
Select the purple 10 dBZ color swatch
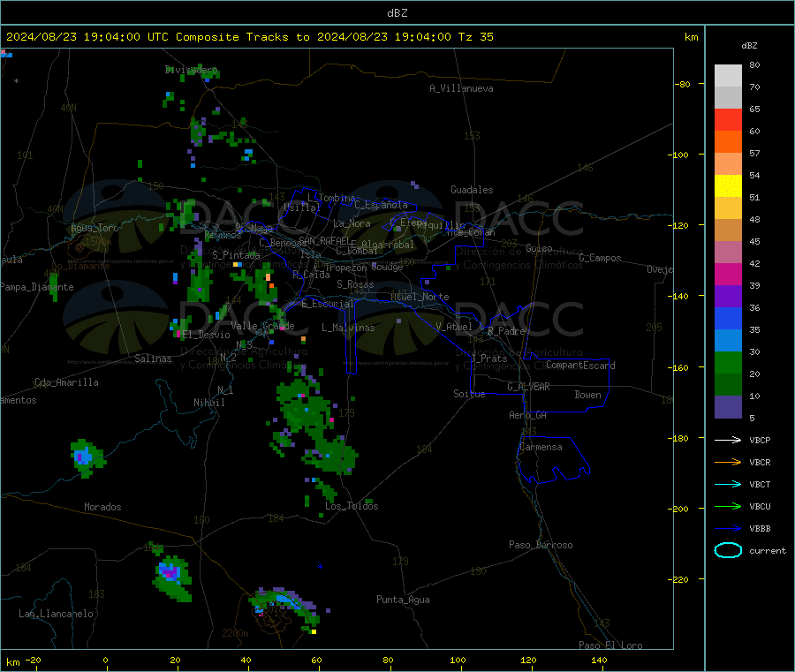pyautogui.click(x=728, y=407)
